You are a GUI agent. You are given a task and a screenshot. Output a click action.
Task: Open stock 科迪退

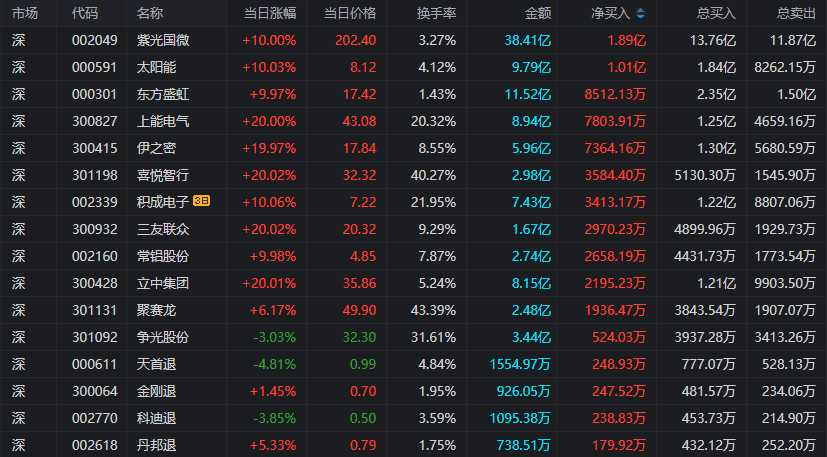tap(157, 418)
